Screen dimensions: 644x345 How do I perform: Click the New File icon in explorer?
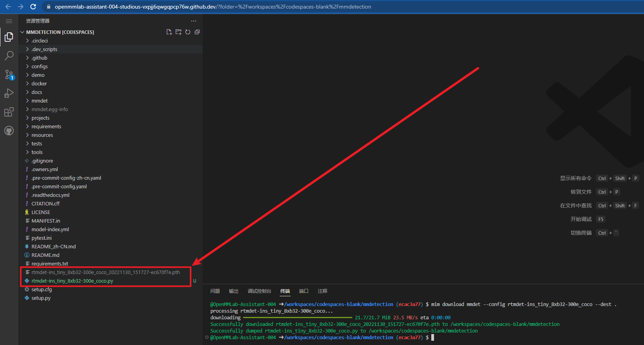click(x=169, y=32)
